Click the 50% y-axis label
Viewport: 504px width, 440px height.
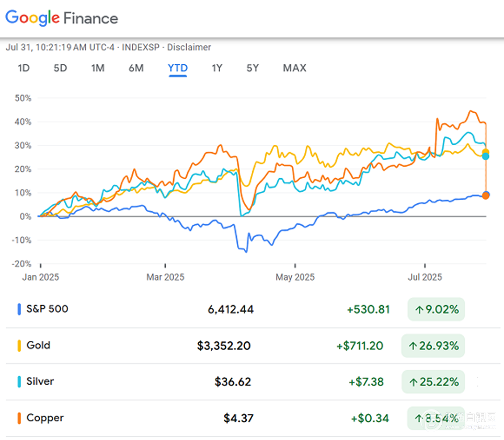click(23, 98)
